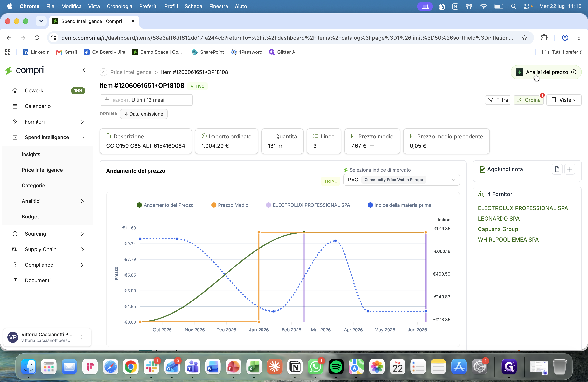Open user options menu for Vittoria Caccianotti
The height and width of the screenshot is (382, 588).
(81, 337)
